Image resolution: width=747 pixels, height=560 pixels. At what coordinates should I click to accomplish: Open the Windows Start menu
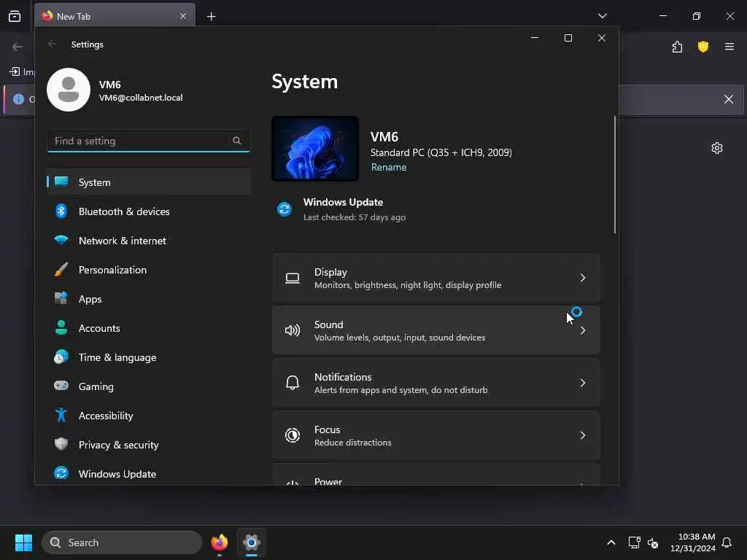coord(23,542)
